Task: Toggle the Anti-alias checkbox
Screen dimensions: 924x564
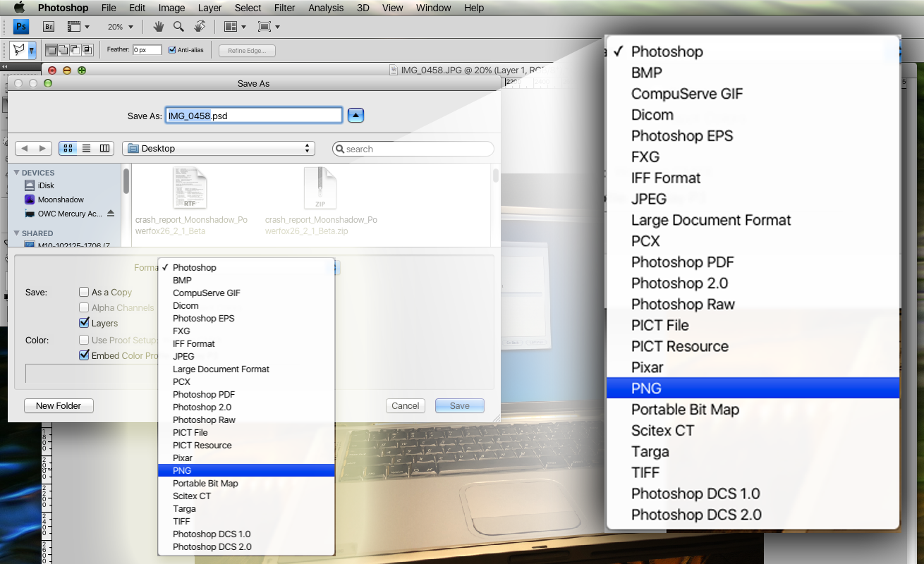Action: [x=172, y=50]
